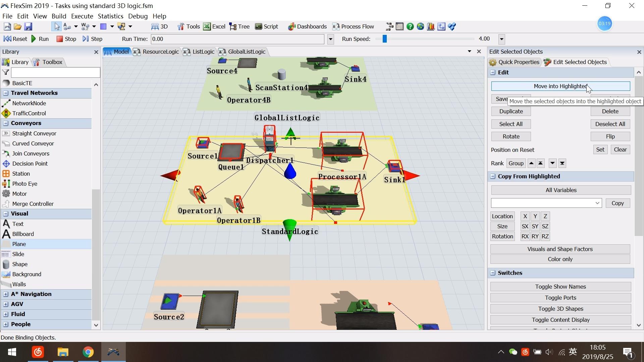Image resolution: width=644 pixels, height=362 pixels.
Task: Save the model with the floppy icon
Action: click(28, 26)
